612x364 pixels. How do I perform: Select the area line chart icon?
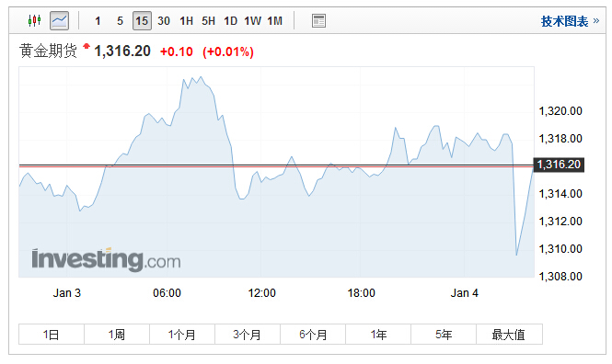tap(59, 20)
